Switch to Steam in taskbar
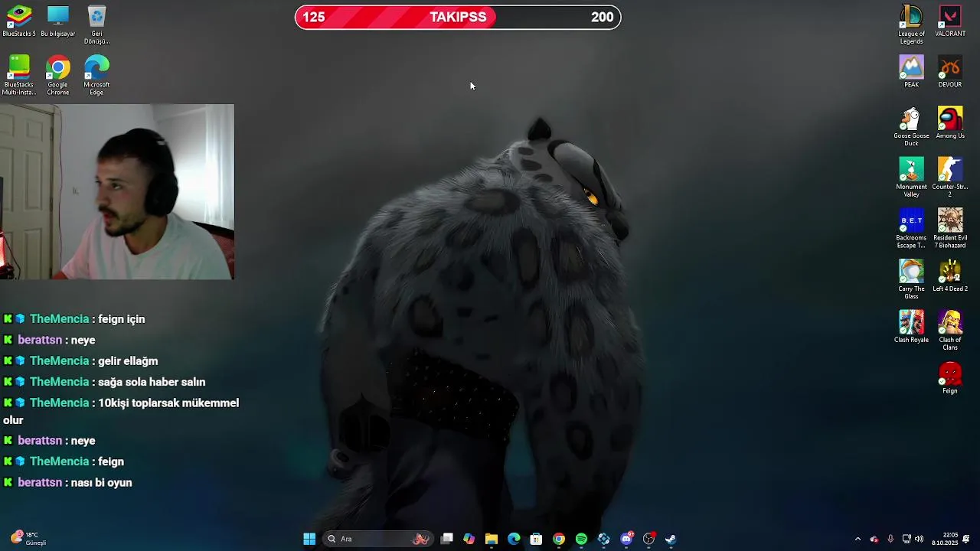Image resolution: width=980 pixels, height=551 pixels. pos(671,539)
